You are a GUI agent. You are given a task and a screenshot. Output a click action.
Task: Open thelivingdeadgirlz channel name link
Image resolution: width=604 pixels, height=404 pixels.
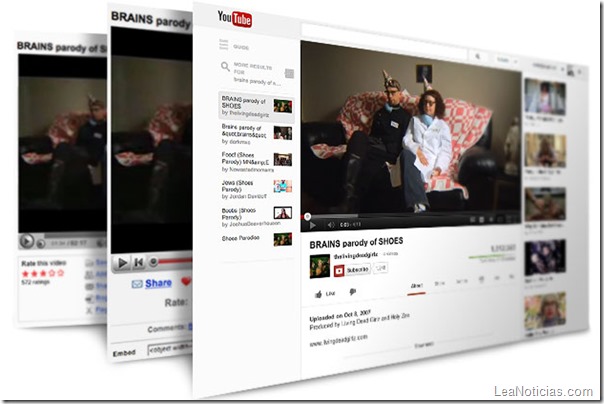[x=356, y=256]
